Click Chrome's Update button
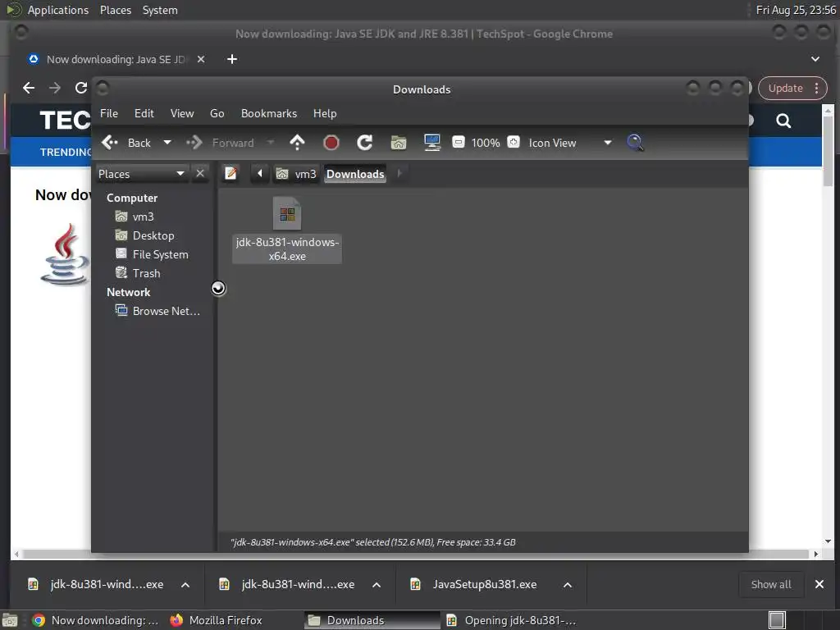This screenshot has width=840, height=630. [x=785, y=89]
